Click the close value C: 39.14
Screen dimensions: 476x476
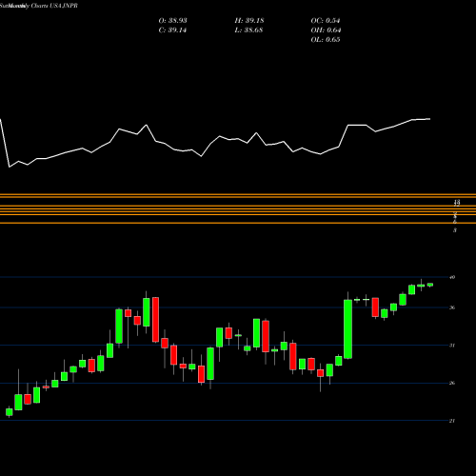point(172,30)
